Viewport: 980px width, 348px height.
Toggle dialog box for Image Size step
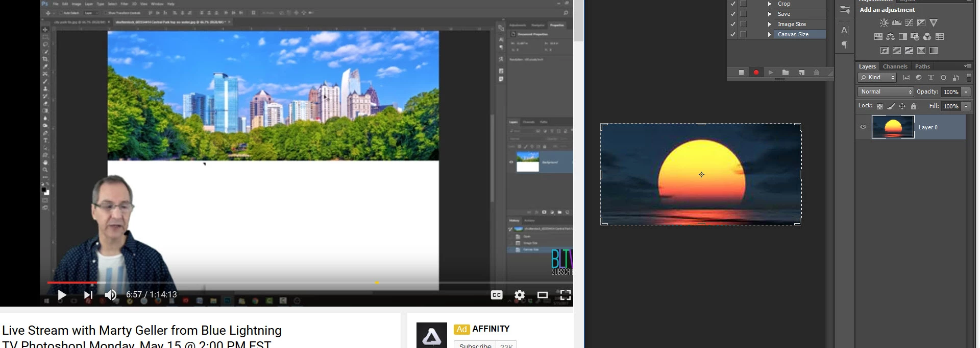743,24
